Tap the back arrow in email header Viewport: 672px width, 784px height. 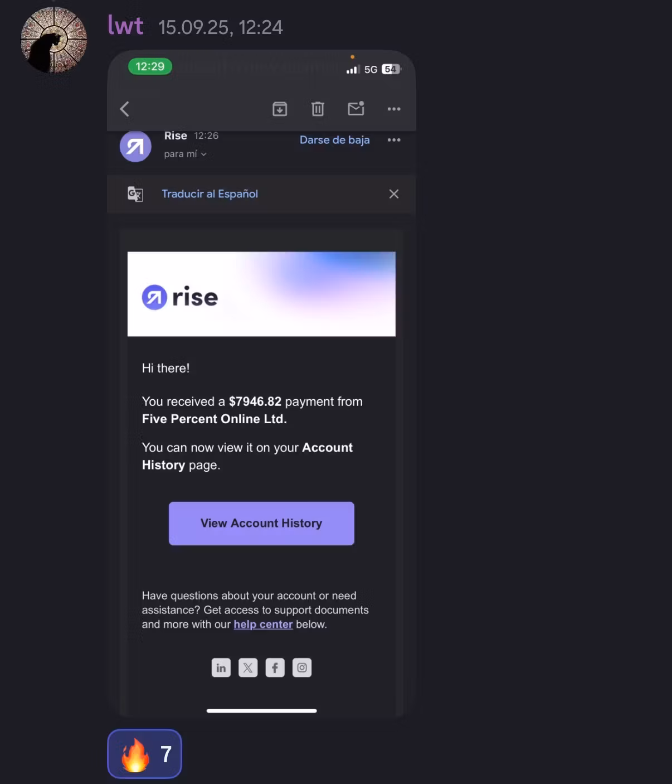(x=125, y=109)
